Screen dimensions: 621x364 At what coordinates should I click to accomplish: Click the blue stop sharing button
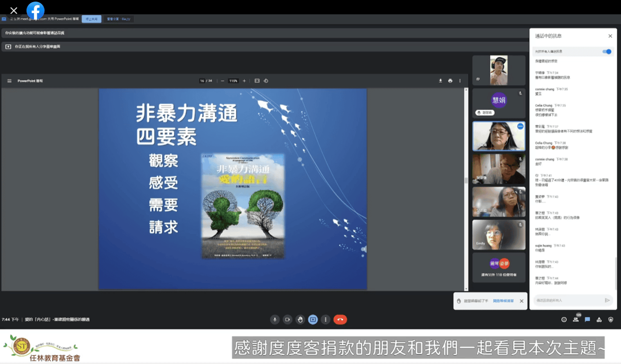point(91,19)
